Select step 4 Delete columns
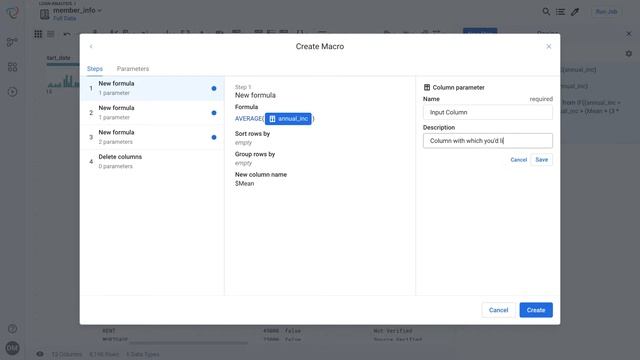 click(x=152, y=162)
